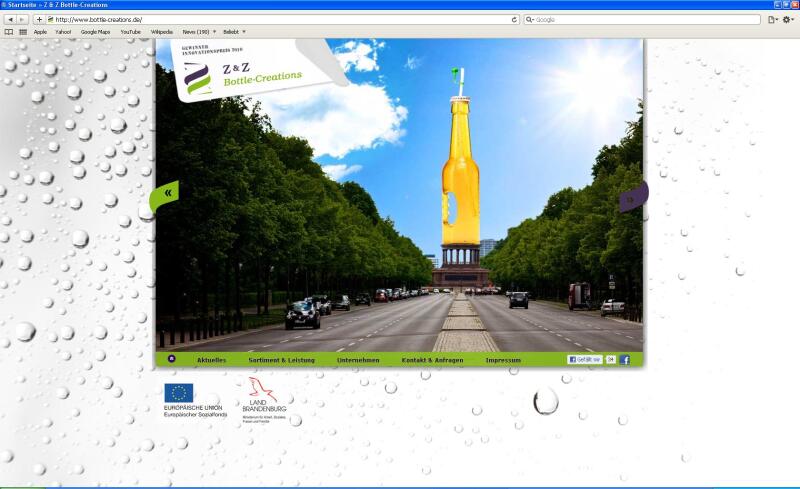Screen dimensions: 800x489
Task: Expand the News (190) bookmarks folder
Action: click(199, 31)
